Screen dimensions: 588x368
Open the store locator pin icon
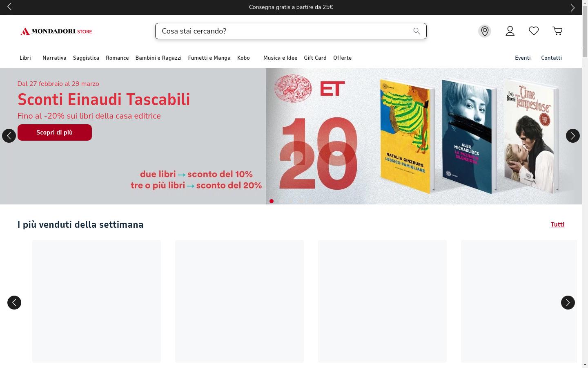click(485, 31)
